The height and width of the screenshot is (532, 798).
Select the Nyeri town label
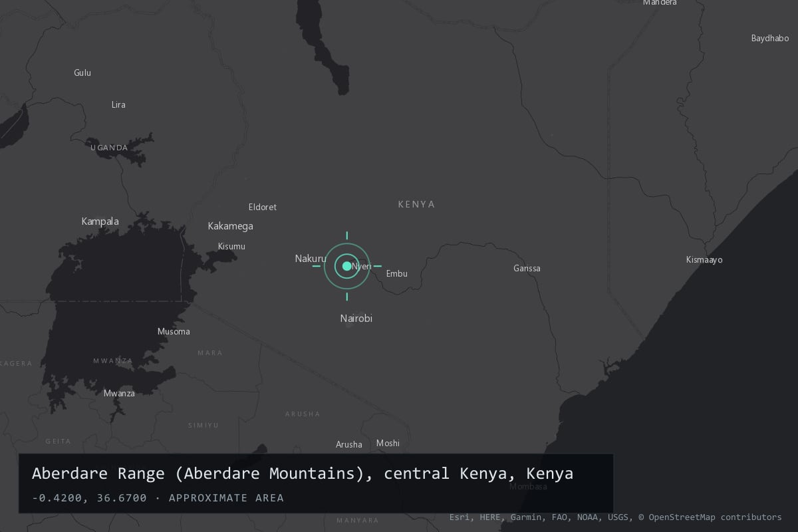pyautogui.click(x=362, y=266)
